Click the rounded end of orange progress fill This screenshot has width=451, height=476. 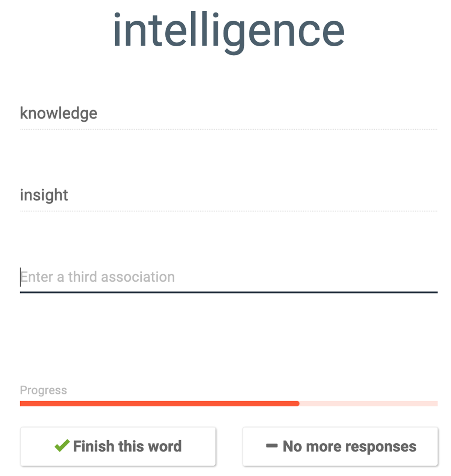click(297, 403)
